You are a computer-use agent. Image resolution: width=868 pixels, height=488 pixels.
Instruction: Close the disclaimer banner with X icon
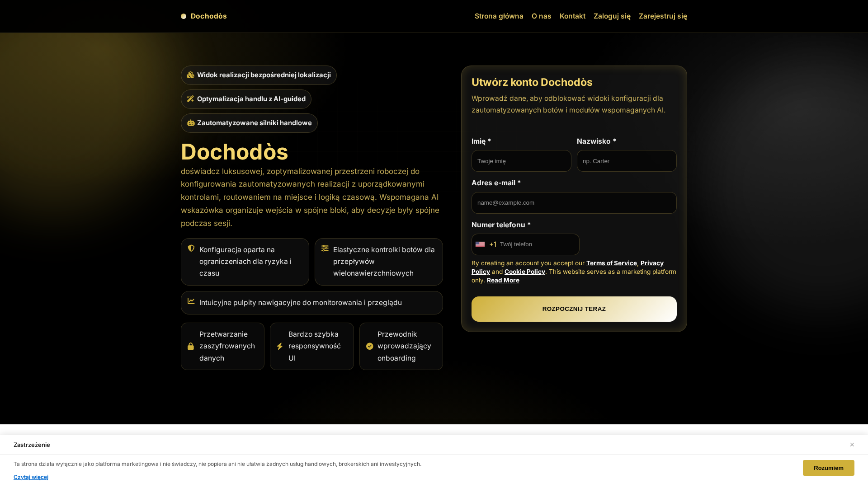852,445
